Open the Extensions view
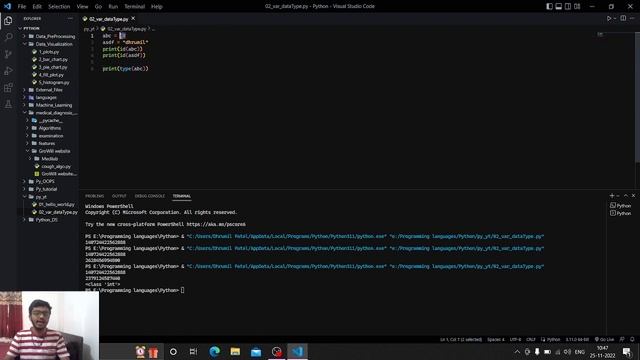 coord(8,87)
